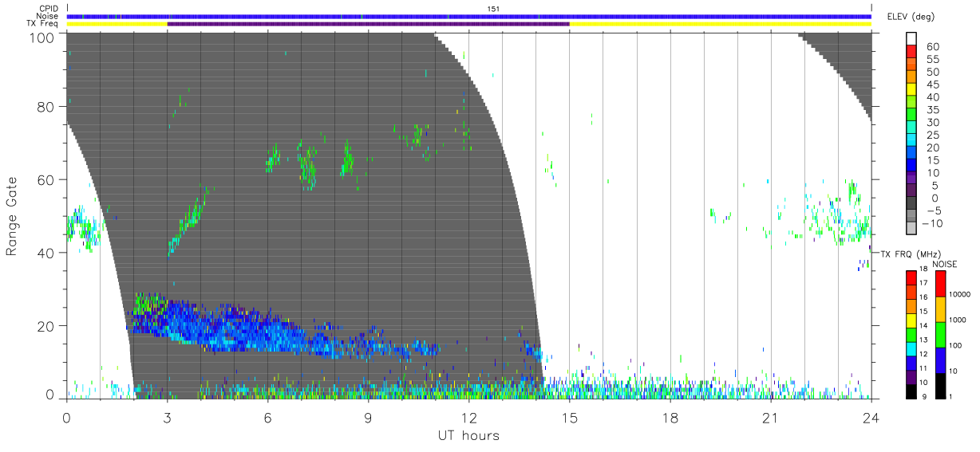Click the ELEV (deg) colorbar title
The height and width of the screenshot is (452, 980).
coord(911,16)
